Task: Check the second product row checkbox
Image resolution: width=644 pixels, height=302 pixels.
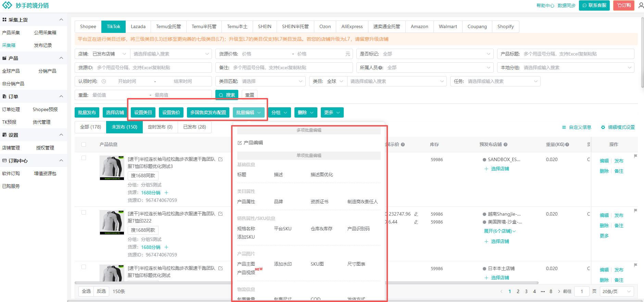Action: coord(84,213)
